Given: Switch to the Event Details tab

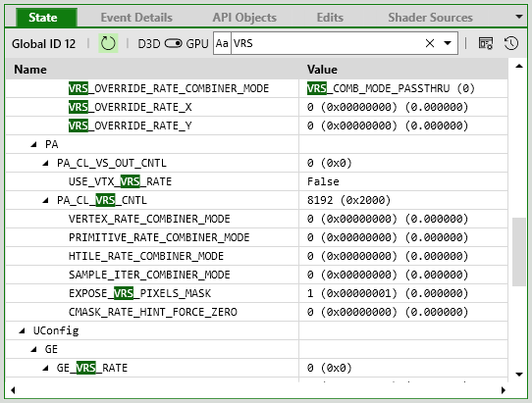Looking at the screenshot, I should pyautogui.click(x=136, y=18).
